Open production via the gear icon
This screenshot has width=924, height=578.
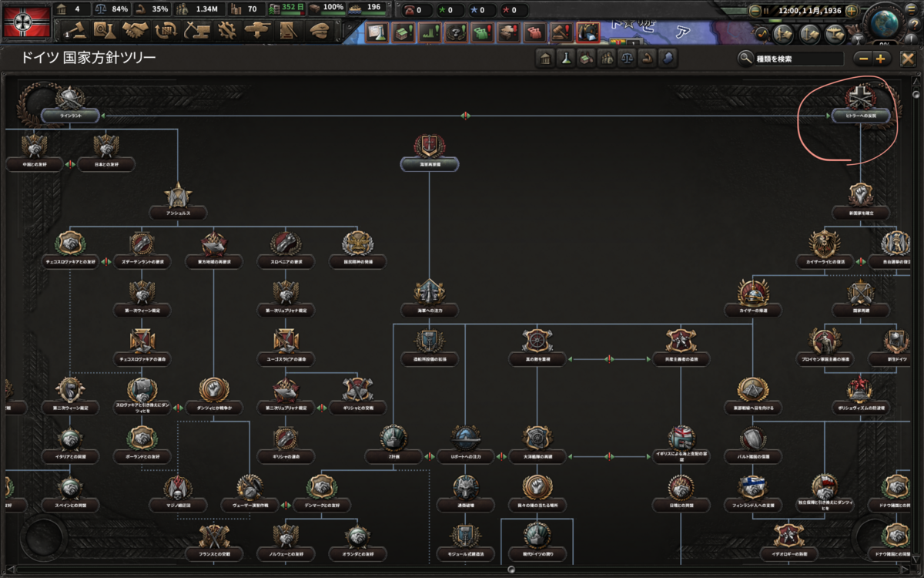point(226,32)
